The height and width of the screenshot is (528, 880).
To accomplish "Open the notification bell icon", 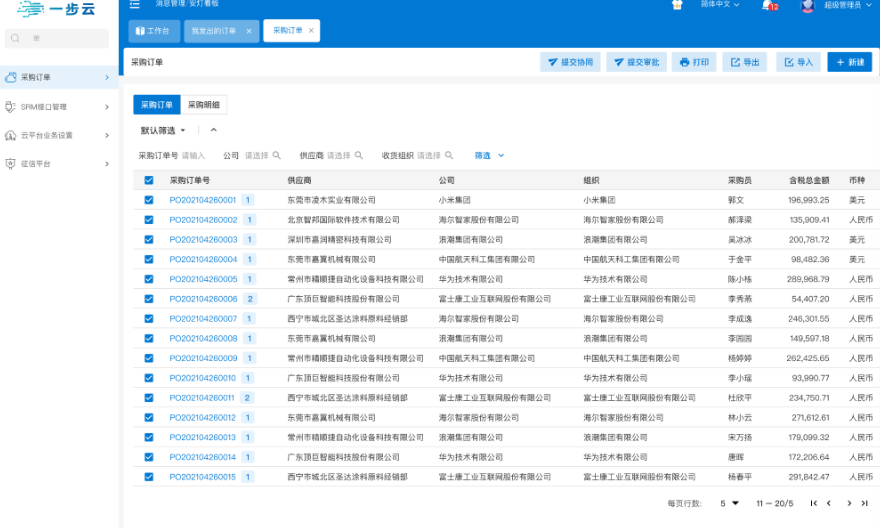I will pyautogui.click(x=767, y=5).
